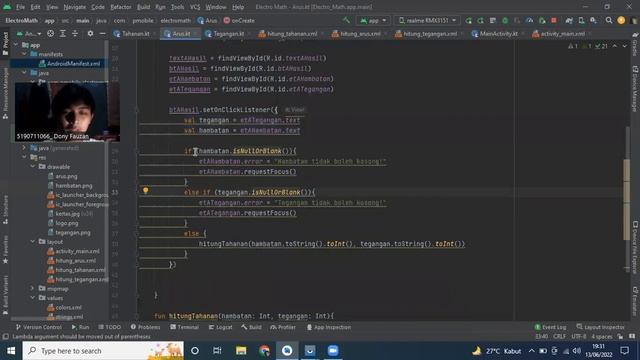Image resolution: width=640 pixels, height=360 pixels.
Task: Collapse the values folder
Action: click(x=33, y=298)
